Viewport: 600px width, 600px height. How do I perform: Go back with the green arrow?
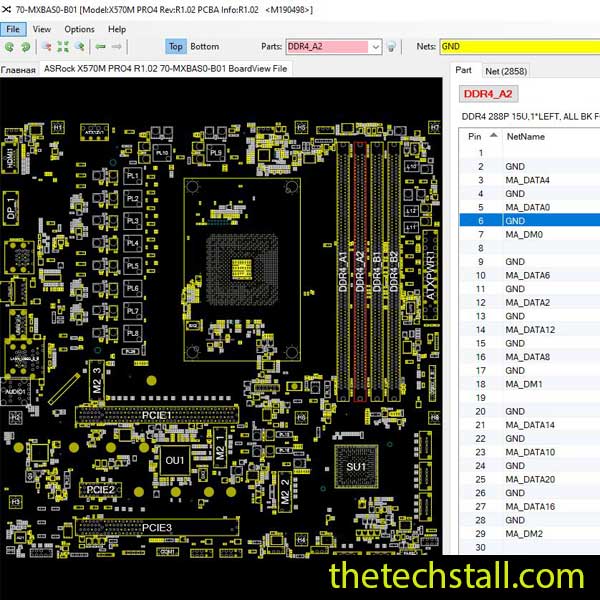coord(101,47)
